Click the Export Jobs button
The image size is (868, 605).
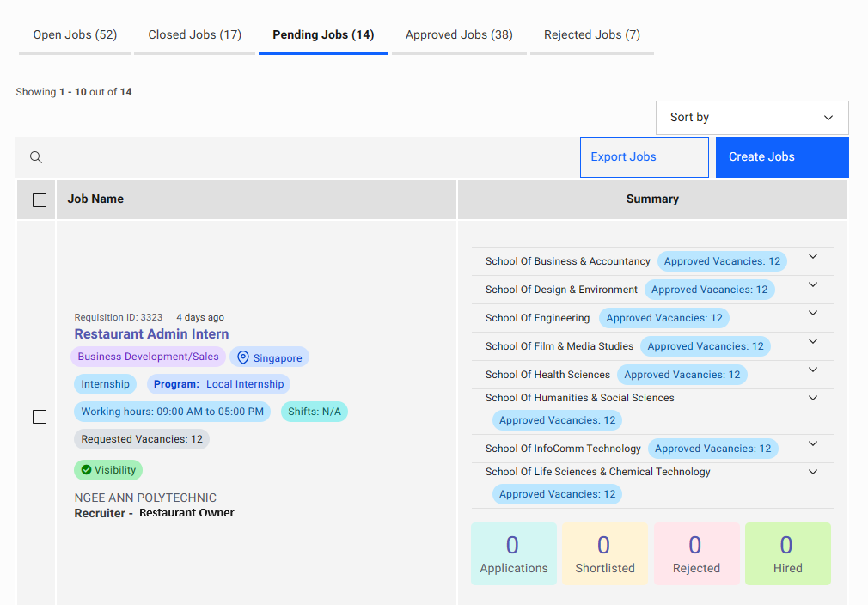(644, 157)
